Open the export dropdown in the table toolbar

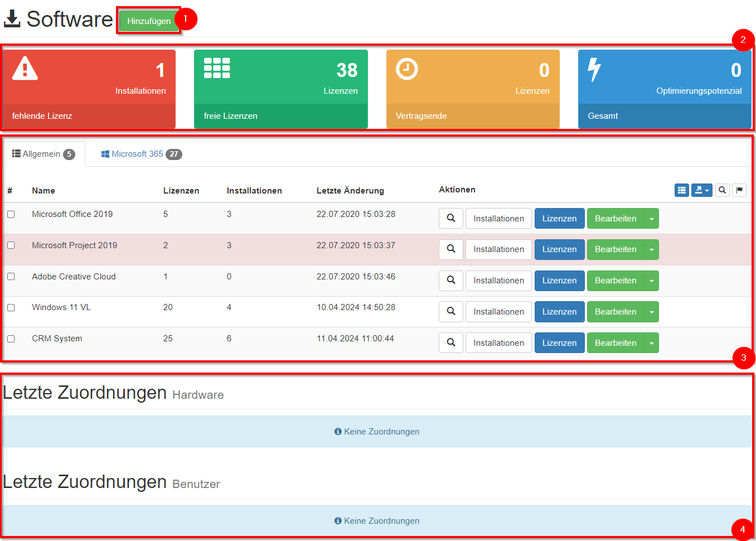(x=701, y=190)
